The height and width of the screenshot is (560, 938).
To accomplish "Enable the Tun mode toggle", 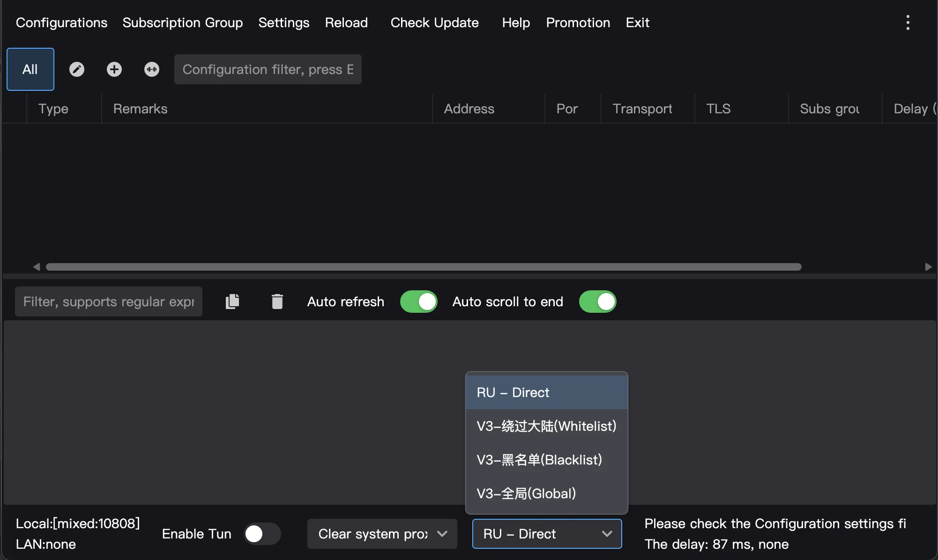I will click(262, 534).
